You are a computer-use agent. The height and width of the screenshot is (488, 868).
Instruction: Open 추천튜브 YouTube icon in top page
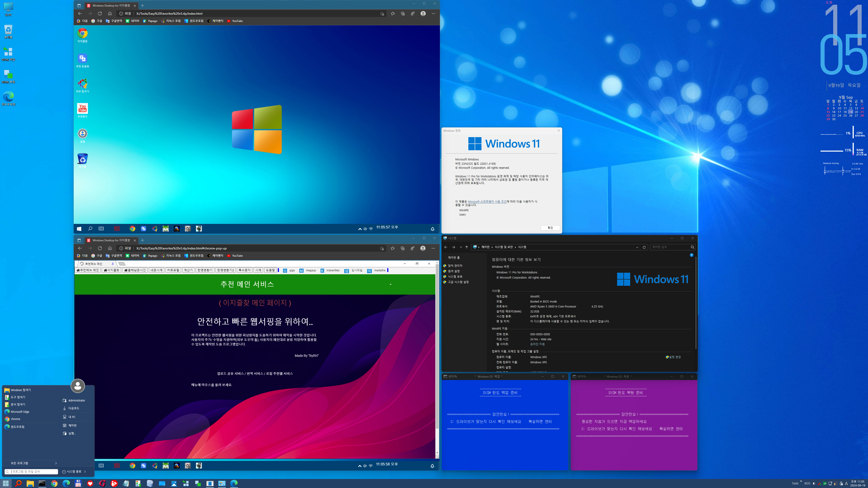click(82, 110)
